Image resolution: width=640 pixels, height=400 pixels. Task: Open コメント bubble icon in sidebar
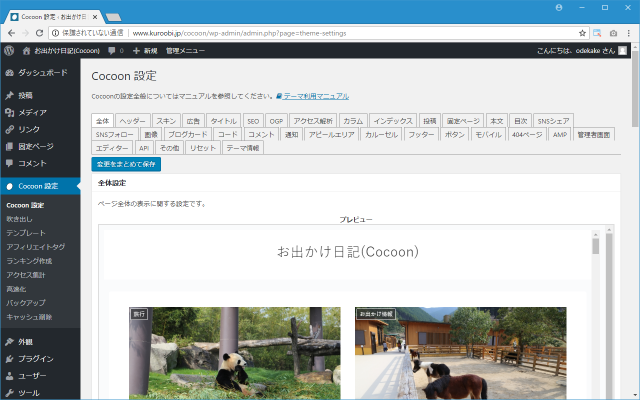tap(9, 163)
